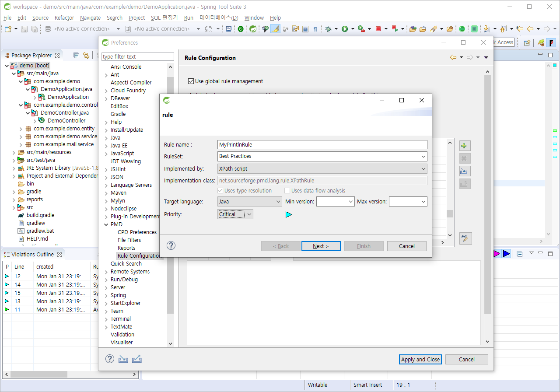This screenshot has width=560, height=392.
Task: Select the Violations Outline tab
Action: [x=33, y=254]
